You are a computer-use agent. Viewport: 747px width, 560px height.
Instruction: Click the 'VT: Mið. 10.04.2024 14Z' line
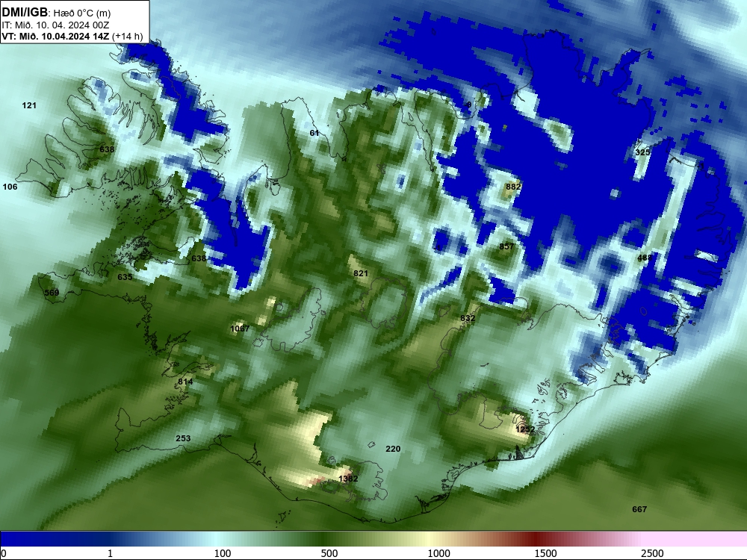pyautogui.click(x=55, y=36)
